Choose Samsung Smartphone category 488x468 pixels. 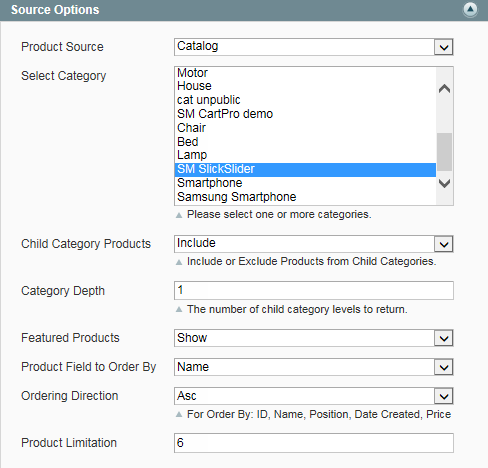pyautogui.click(x=305, y=197)
